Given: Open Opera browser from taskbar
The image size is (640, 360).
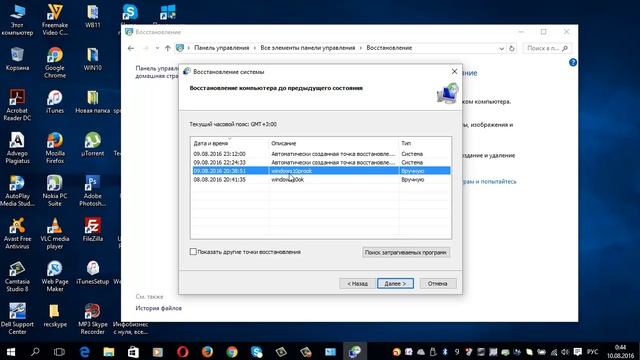Looking at the screenshot, I should tap(182, 351).
